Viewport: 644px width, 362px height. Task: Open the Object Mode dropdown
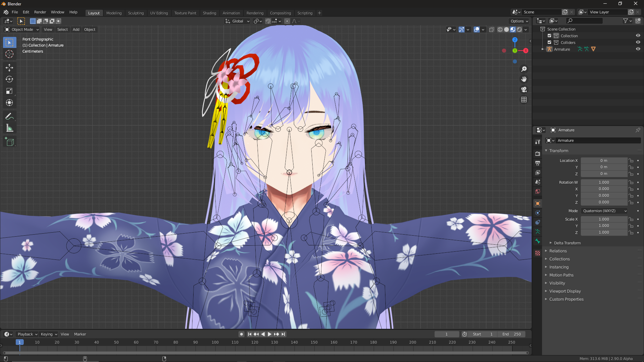[x=22, y=29]
